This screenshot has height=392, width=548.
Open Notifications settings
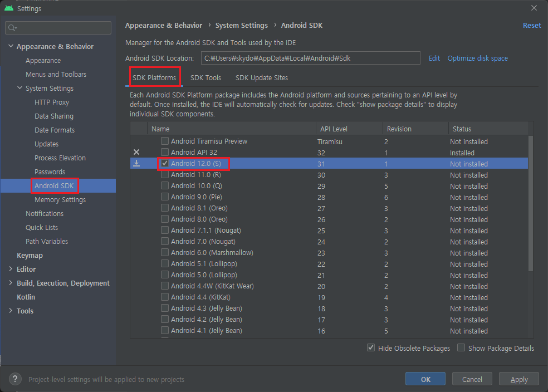click(45, 213)
